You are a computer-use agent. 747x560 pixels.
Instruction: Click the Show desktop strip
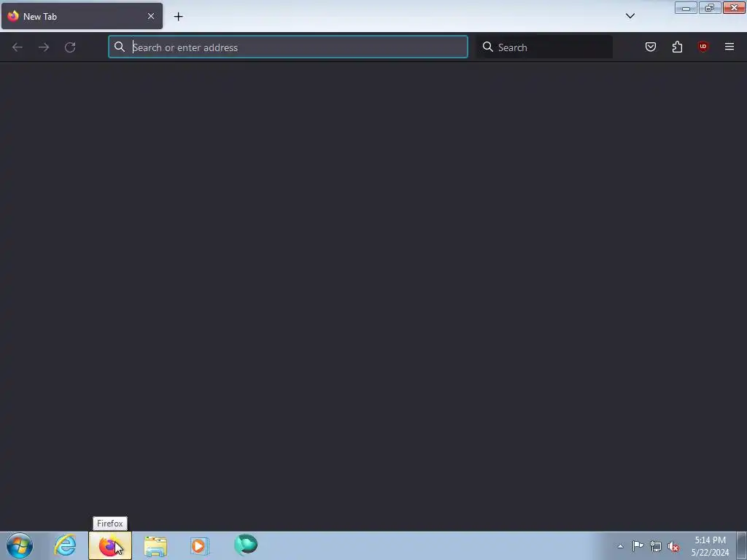tap(742, 545)
